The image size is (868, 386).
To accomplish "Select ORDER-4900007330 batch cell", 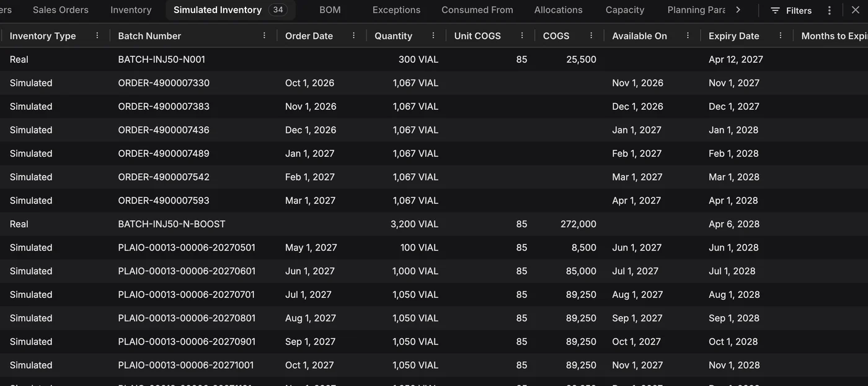I will pyautogui.click(x=164, y=83).
